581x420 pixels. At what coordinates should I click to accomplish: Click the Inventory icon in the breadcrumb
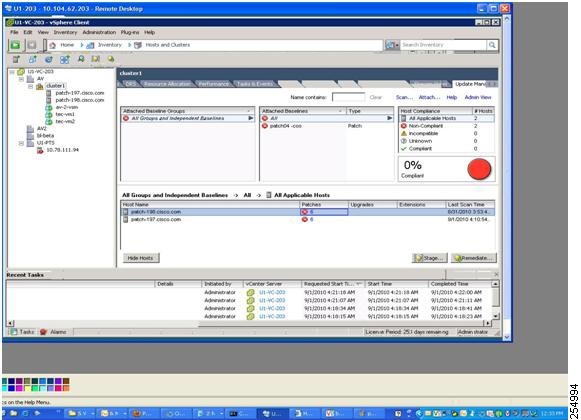[90, 45]
